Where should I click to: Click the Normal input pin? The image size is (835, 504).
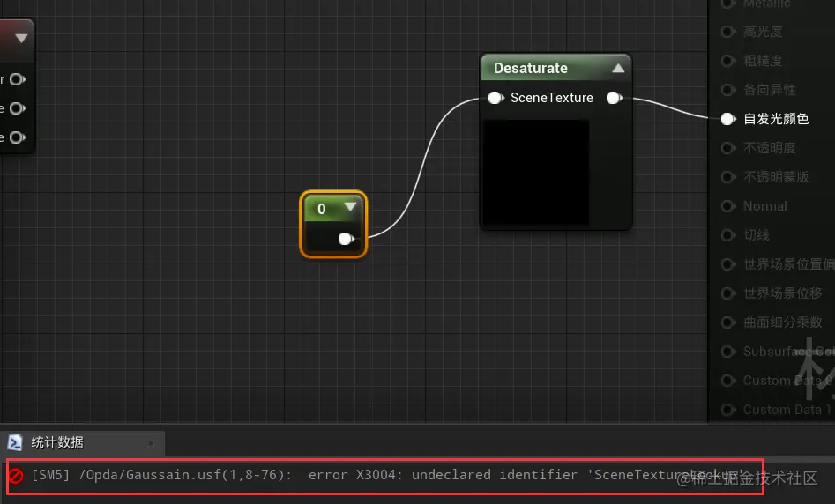tap(728, 206)
